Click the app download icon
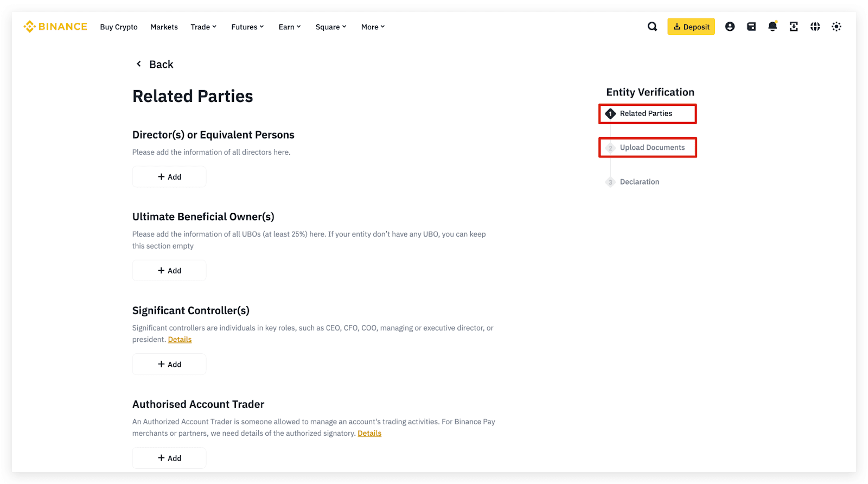Viewport: 868px width, 484px height. click(794, 27)
